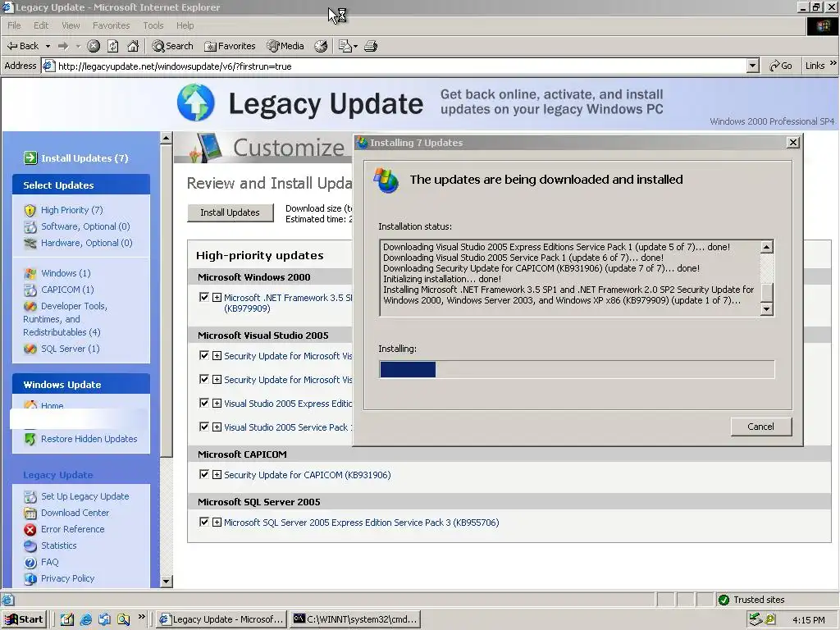Open the address bar dropdown arrow
The image size is (840, 630).
753,66
